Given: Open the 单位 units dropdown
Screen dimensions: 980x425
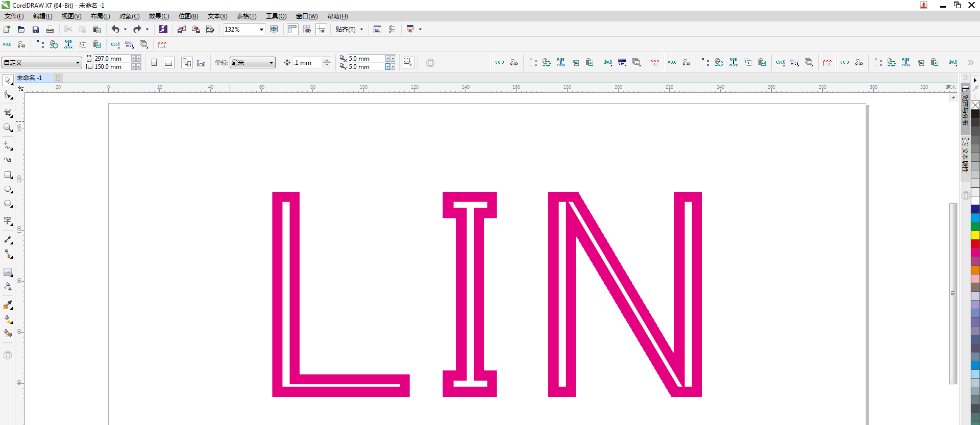Looking at the screenshot, I should click(x=271, y=63).
